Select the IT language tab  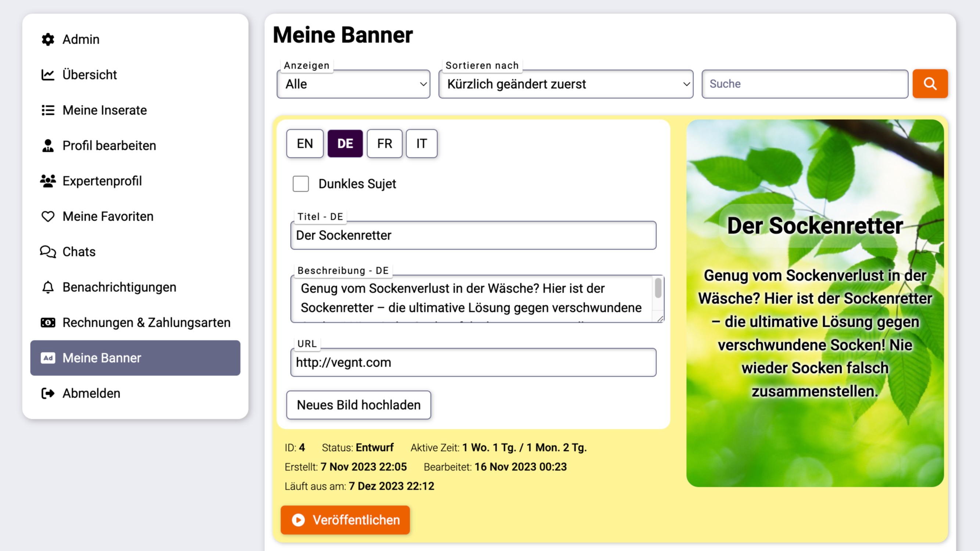[421, 143]
